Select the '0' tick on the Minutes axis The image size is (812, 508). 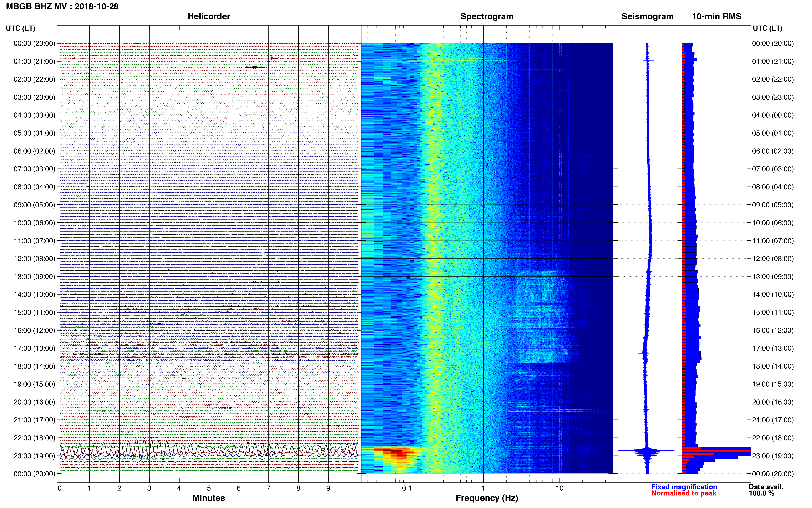point(59,488)
